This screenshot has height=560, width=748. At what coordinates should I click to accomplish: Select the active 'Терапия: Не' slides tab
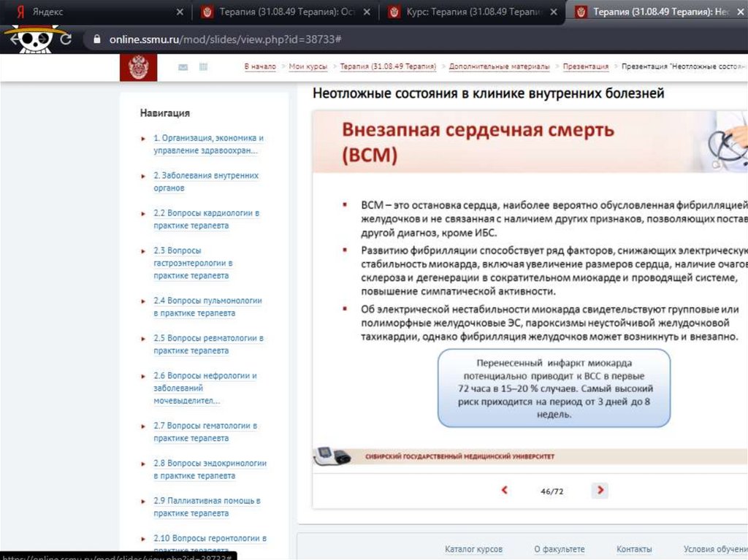pyautogui.click(x=658, y=12)
